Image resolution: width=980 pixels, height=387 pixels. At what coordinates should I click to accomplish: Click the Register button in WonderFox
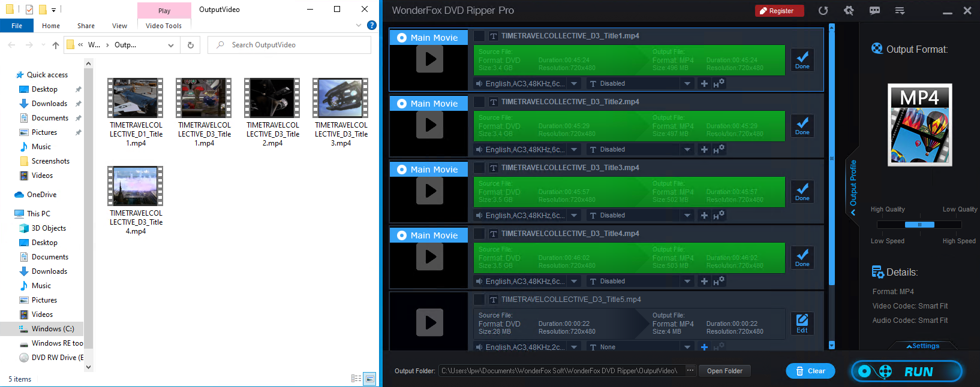pyautogui.click(x=779, y=11)
